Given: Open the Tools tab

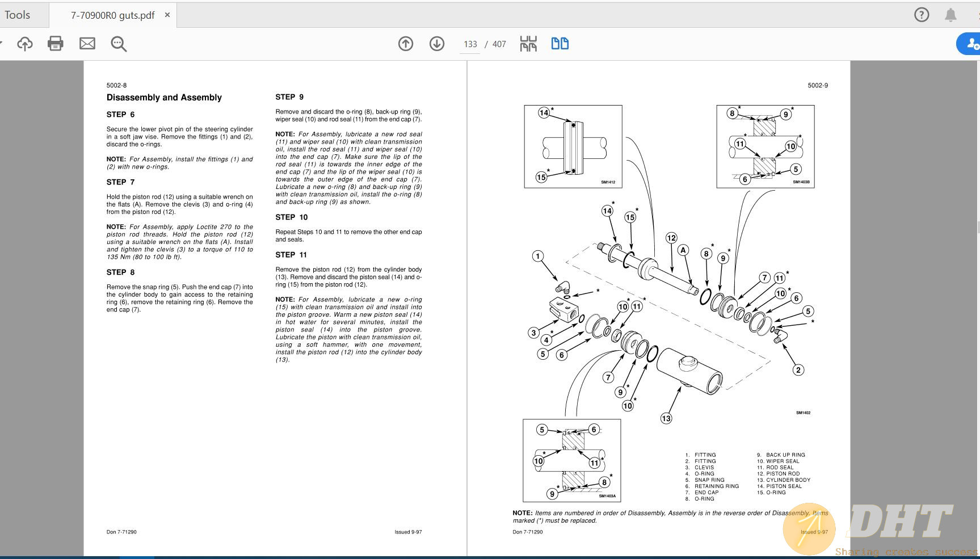Looking at the screenshot, I should point(18,15).
